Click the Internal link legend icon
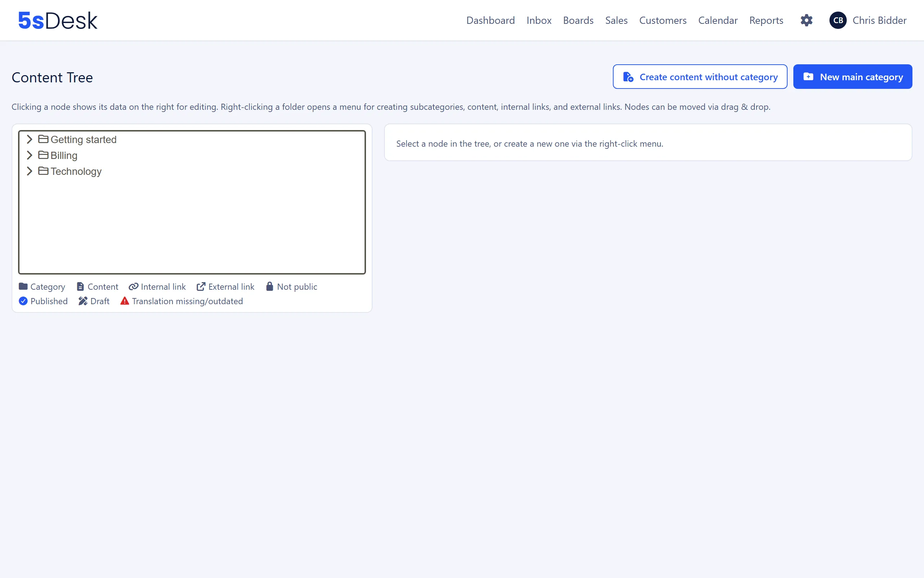This screenshot has height=578, width=924. [133, 286]
